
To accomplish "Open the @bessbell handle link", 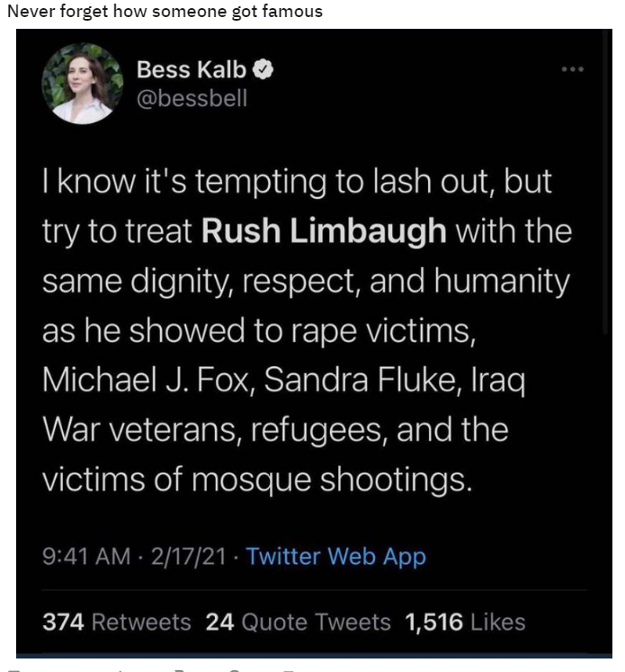I will (191, 98).
